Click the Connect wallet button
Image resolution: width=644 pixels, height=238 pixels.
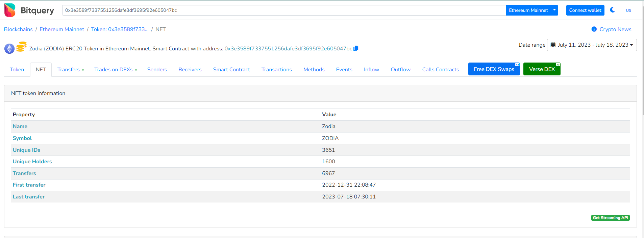tap(585, 10)
